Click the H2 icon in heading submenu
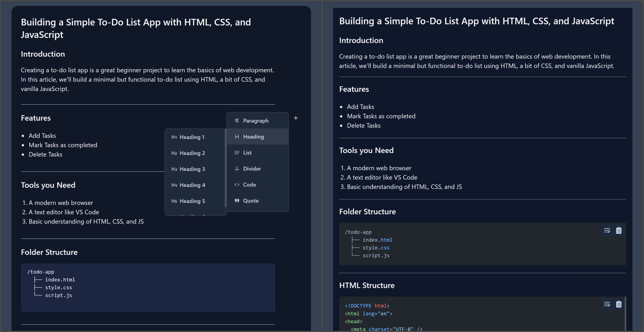644x332 pixels. [174, 153]
